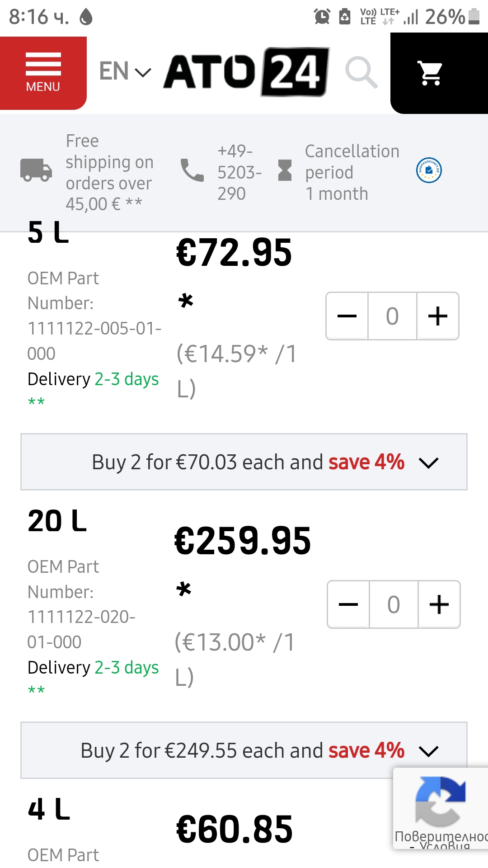Viewport: 488px width, 868px height.
Task: Open the Shopauskunft trust badge
Action: pyautogui.click(x=428, y=170)
